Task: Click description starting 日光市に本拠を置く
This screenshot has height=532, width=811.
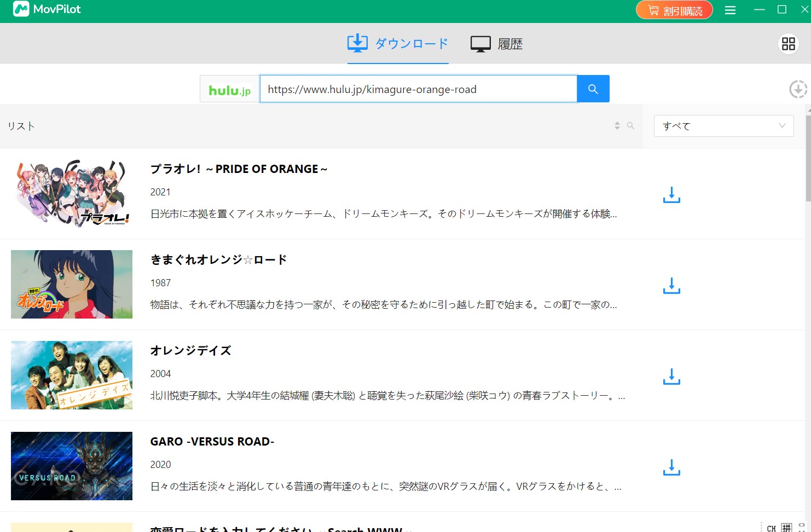Action: [x=384, y=214]
